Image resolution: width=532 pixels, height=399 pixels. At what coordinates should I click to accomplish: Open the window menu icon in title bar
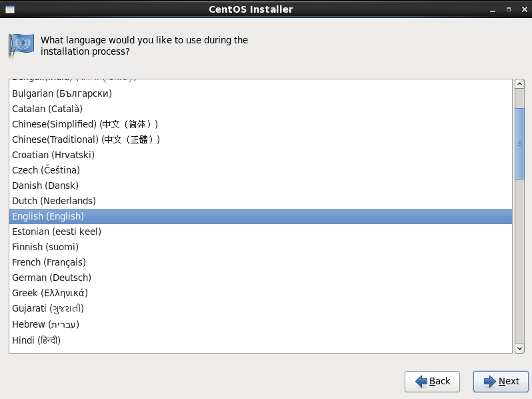coord(10,9)
